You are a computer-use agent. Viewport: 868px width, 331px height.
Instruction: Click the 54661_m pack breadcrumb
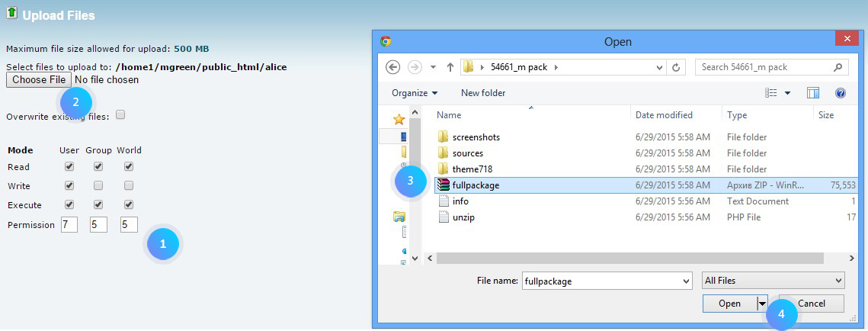coord(519,67)
